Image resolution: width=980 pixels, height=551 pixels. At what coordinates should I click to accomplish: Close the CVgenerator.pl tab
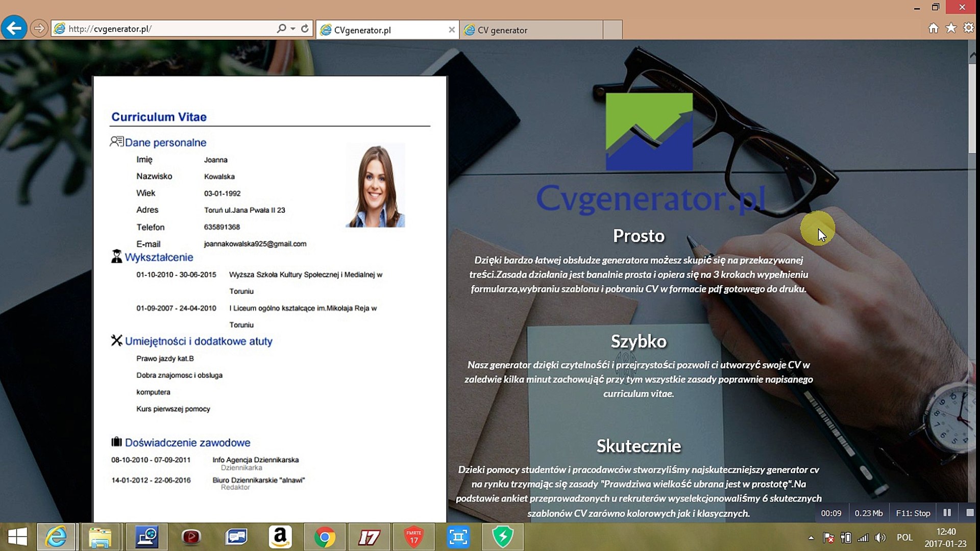click(452, 30)
